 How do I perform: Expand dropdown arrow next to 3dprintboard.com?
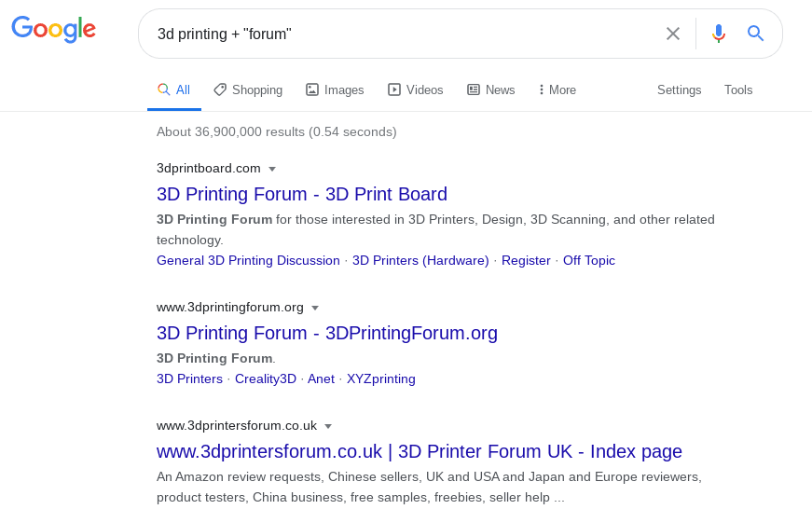point(272,169)
